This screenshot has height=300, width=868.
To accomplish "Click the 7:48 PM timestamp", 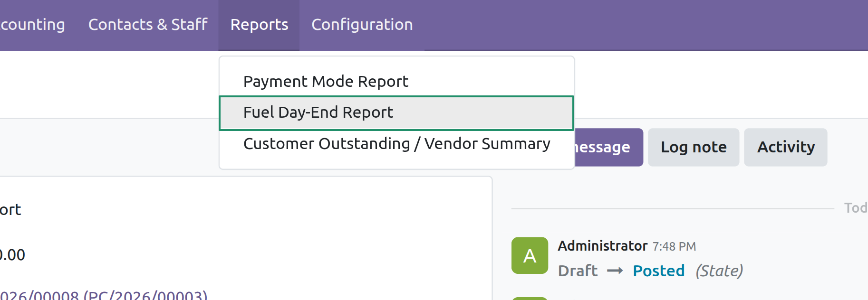I will [674, 246].
